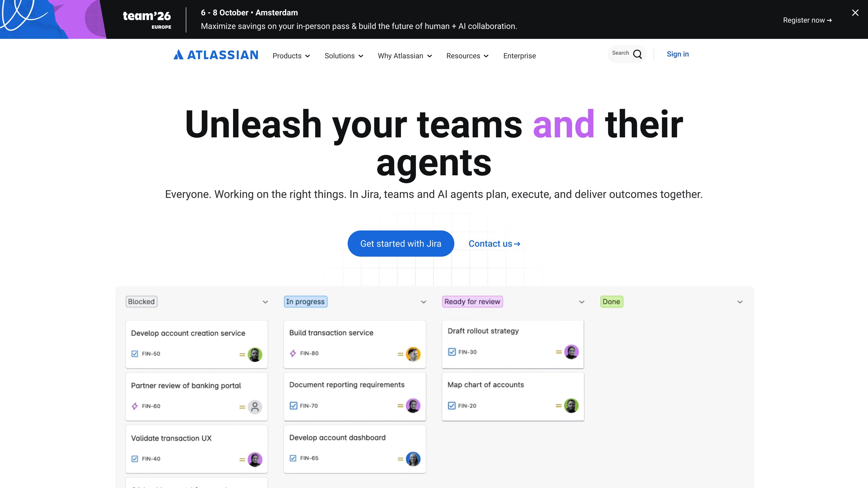
Task: Open the Enterprise menu item
Action: 520,56
